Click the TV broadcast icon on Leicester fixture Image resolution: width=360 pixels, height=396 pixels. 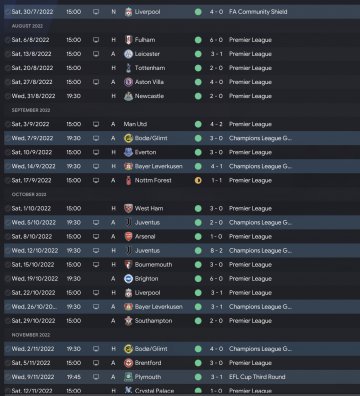tap(96, 54)
